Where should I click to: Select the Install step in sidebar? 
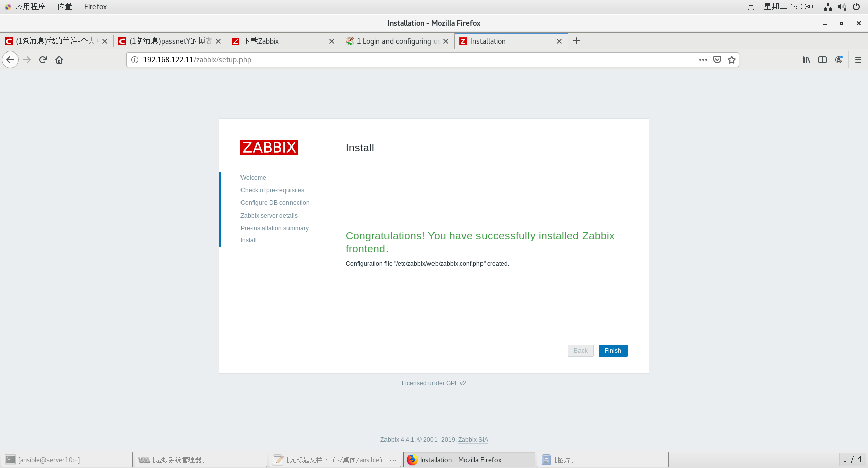tap(249, 240)
